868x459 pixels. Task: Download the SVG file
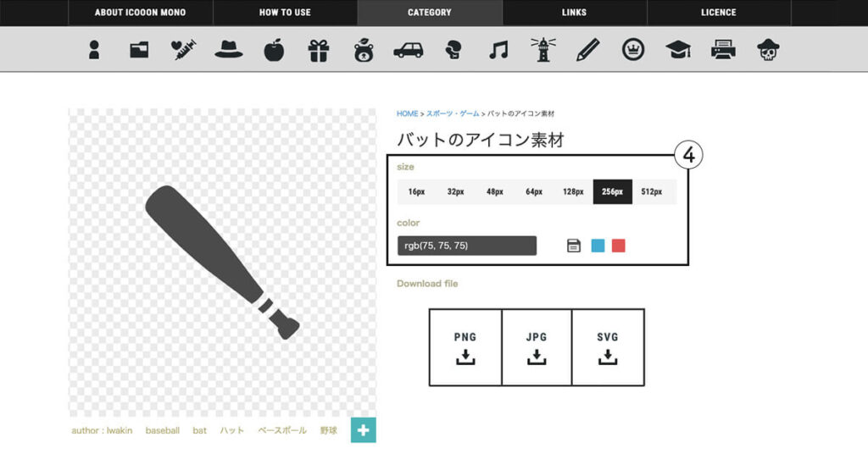pos(608,347)
